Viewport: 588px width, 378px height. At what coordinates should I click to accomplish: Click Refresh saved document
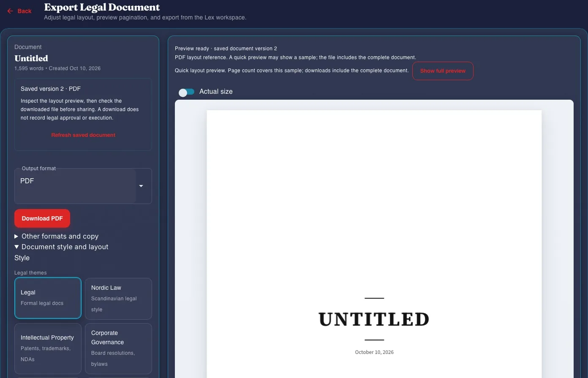[x=83, y=135]
